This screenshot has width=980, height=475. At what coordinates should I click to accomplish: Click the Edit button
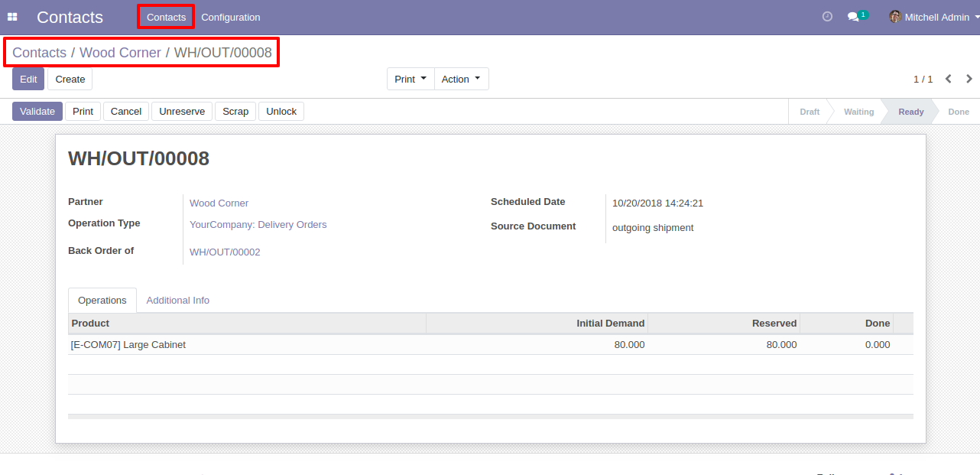28,79
